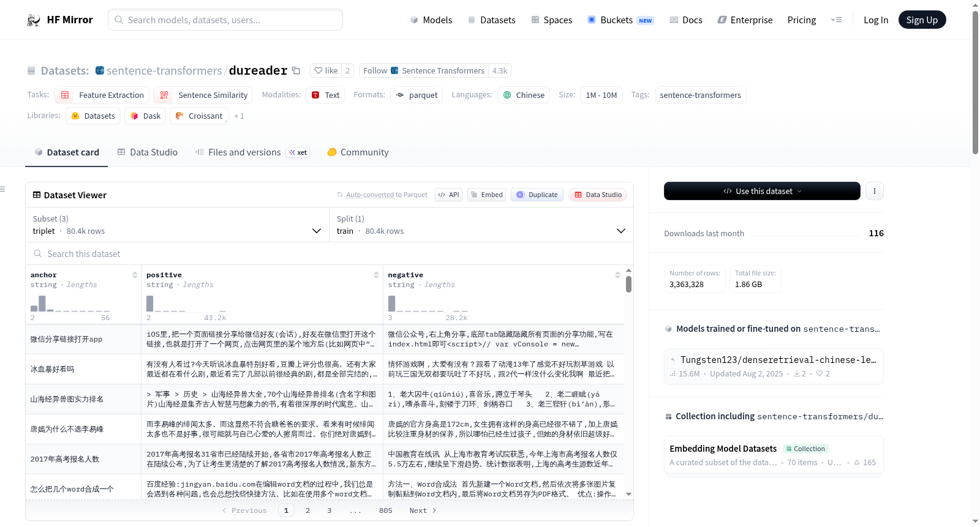
Task: Open Pricing page link
Action: 801,20
